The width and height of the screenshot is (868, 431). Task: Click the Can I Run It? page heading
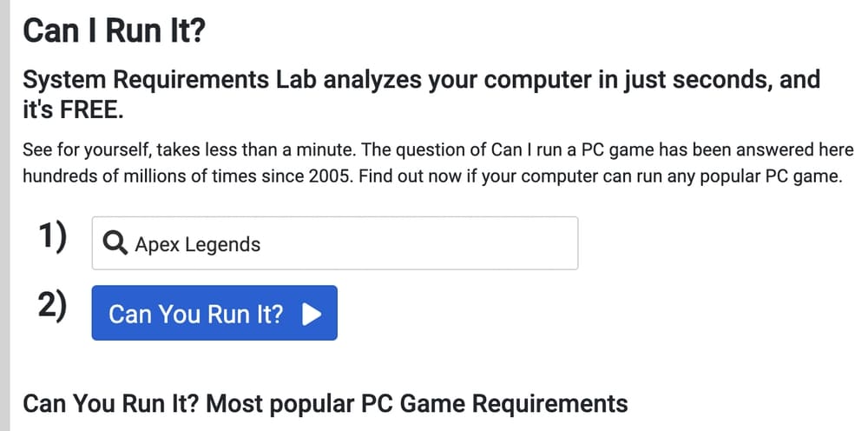coord(113,31)
